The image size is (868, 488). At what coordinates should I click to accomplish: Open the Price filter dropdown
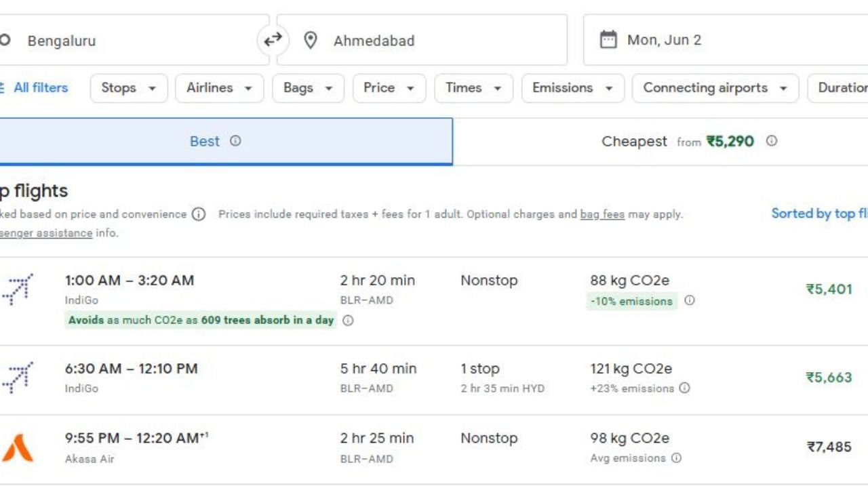pos(389,88)
